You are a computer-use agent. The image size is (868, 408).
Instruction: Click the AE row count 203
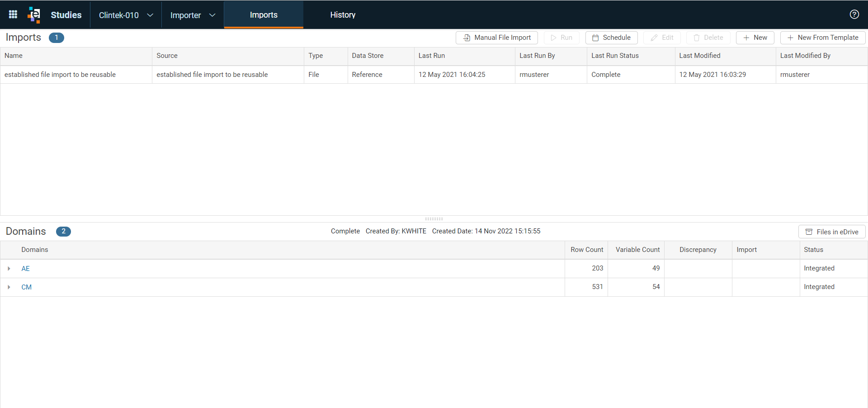point(586,268)
